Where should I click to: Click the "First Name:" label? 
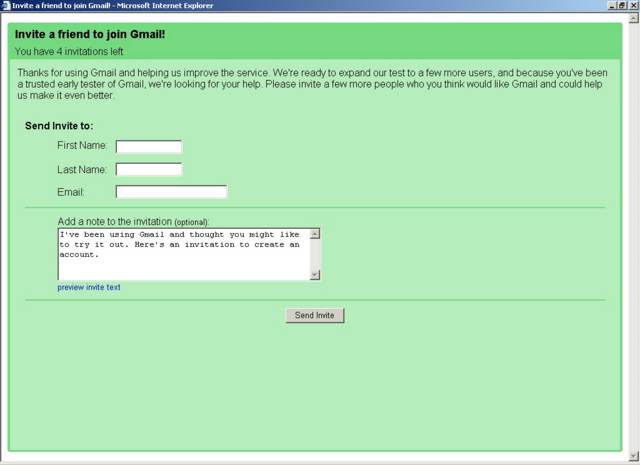point(82,145)
